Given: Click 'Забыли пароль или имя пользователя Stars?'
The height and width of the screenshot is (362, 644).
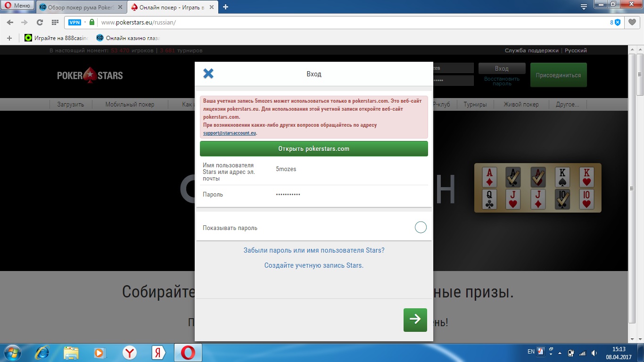Looking at the screenshot, I should click(x=314, y=250).
